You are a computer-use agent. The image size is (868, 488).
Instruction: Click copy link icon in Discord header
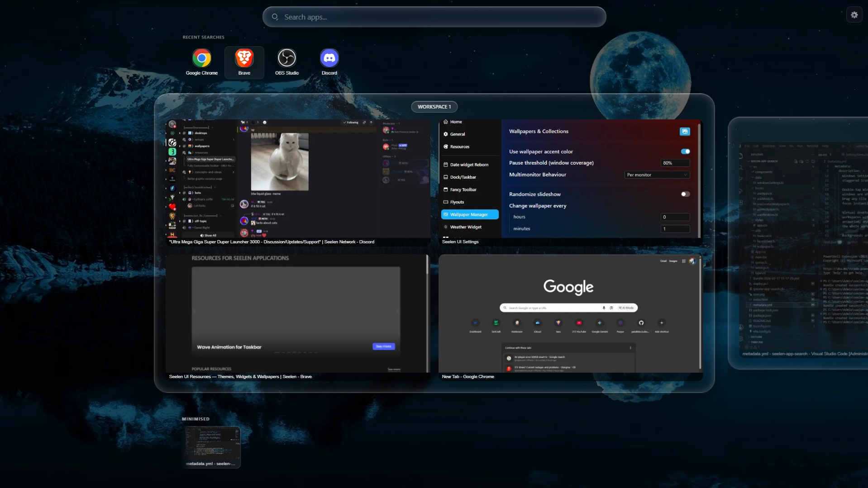point(364,123)
